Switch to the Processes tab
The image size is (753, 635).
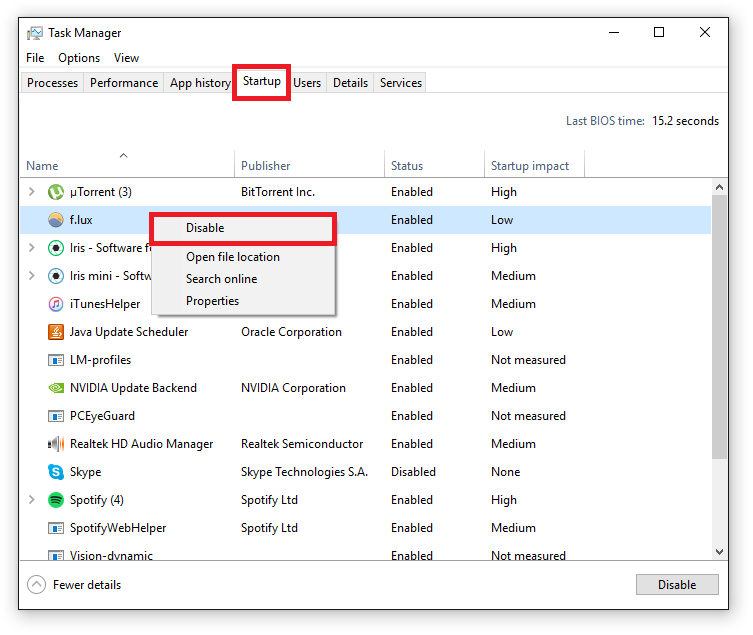click(x=52, y=83)
